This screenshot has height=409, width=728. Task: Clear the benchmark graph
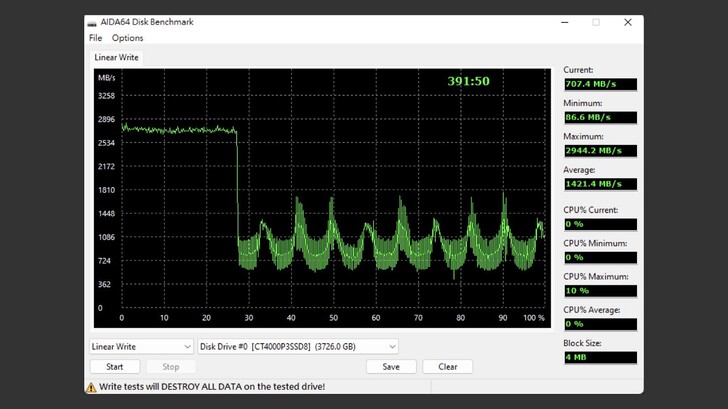(x=447, y=367)
